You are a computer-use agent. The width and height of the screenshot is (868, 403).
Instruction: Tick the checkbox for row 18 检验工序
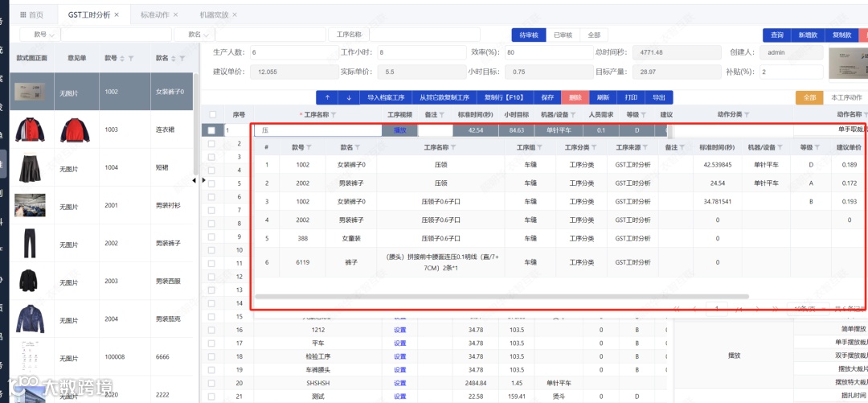click(x=211, y=356)
